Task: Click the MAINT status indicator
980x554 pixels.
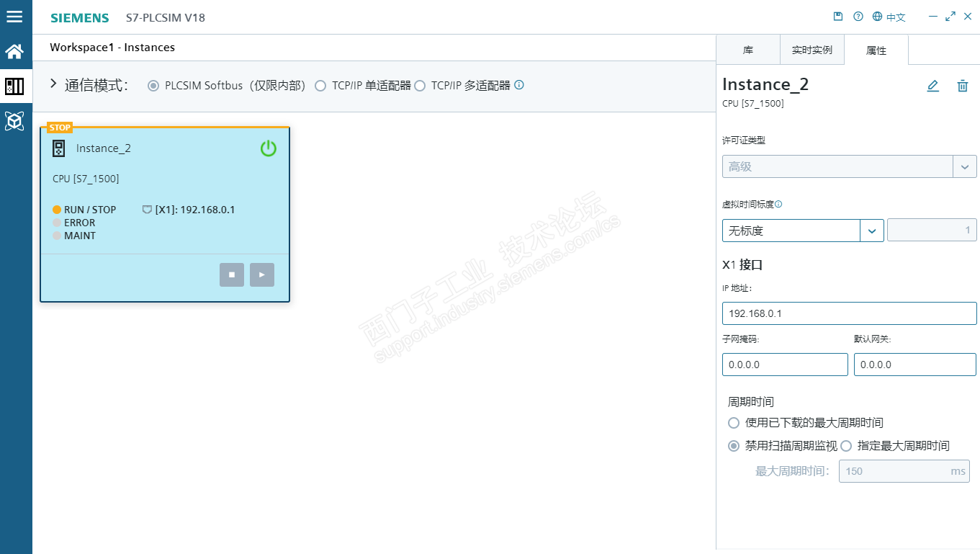Action: 73,236
